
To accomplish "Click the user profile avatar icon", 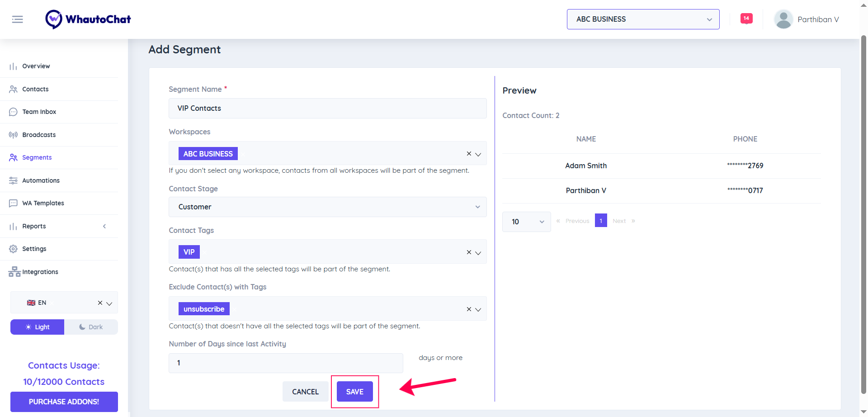I will pos(783,19).
